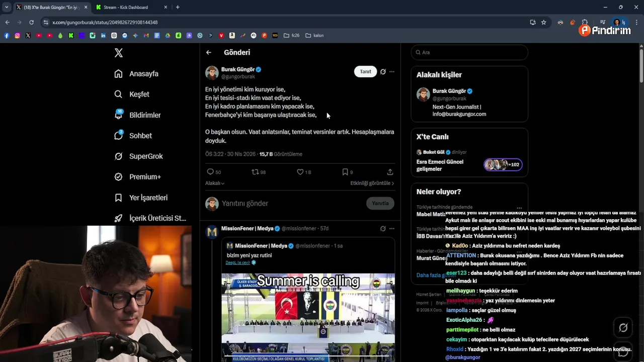Screen dimensions: 644x362
Task: Open the floating Grok button
Action: 623,328
